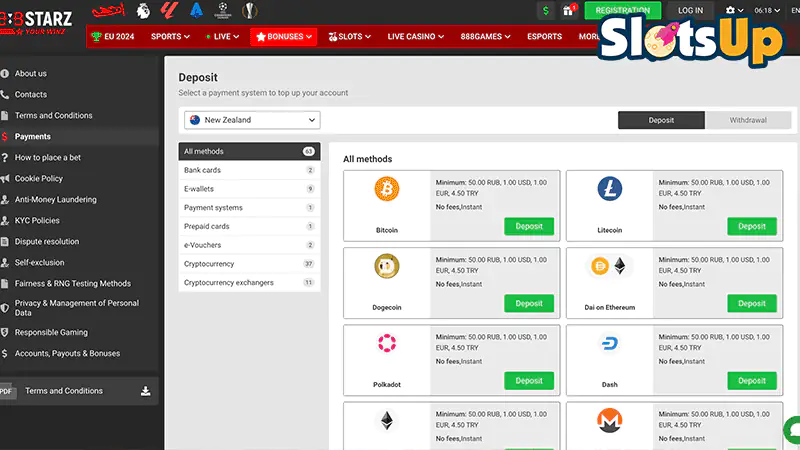This screenshot has height=450, width=800.
Task: Expand the SPORTS menu
Action: [x=170, y=37]
